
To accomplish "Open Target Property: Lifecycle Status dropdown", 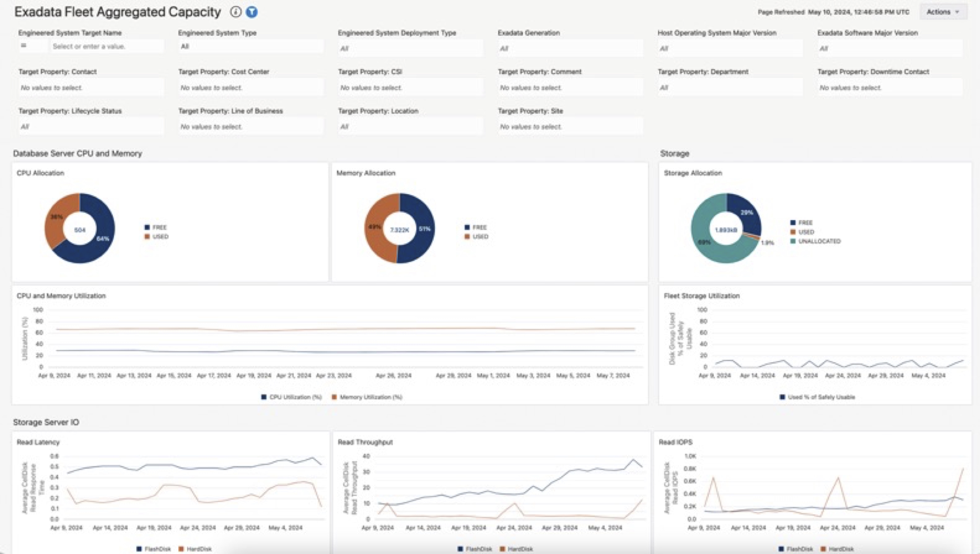I will (91, 126).
